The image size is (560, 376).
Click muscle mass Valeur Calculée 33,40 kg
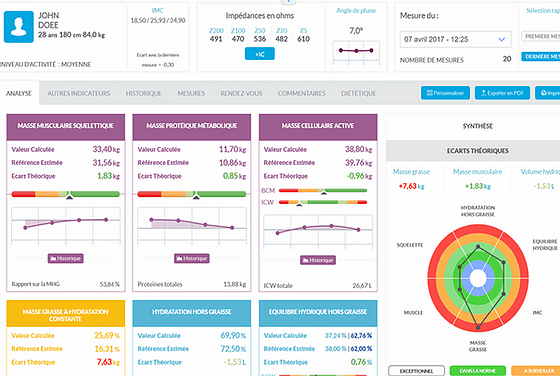106,149
